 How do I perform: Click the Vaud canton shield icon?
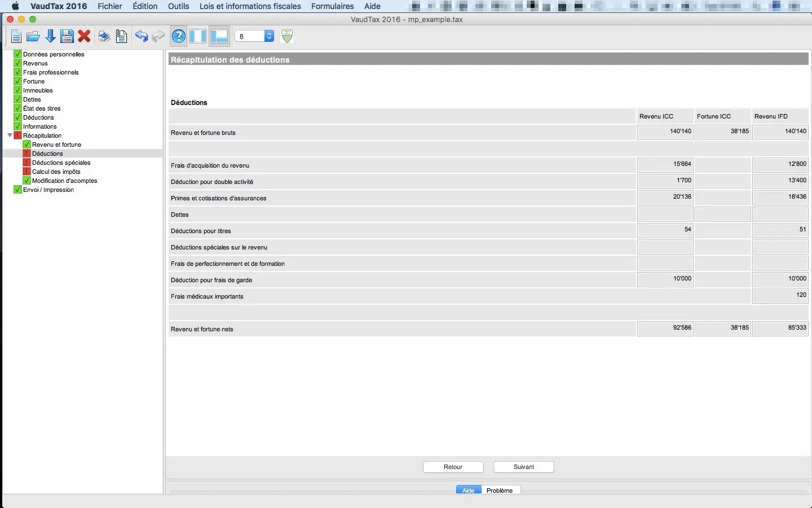click(x=287, y=36)
